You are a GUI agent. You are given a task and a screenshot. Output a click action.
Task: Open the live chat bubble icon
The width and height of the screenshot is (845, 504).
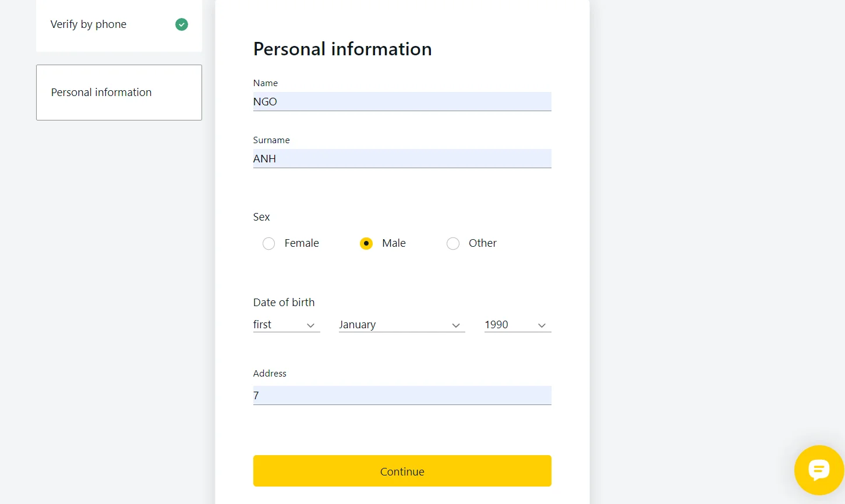819,470
